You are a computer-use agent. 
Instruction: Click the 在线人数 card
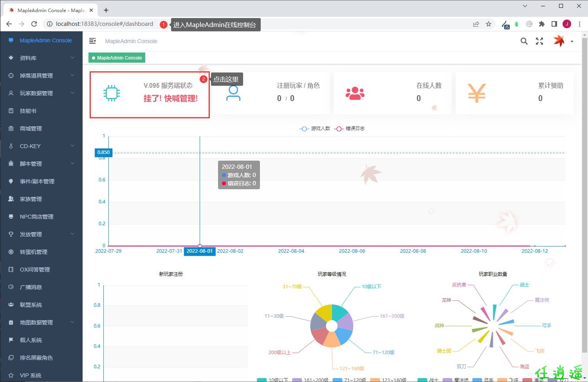393,93
